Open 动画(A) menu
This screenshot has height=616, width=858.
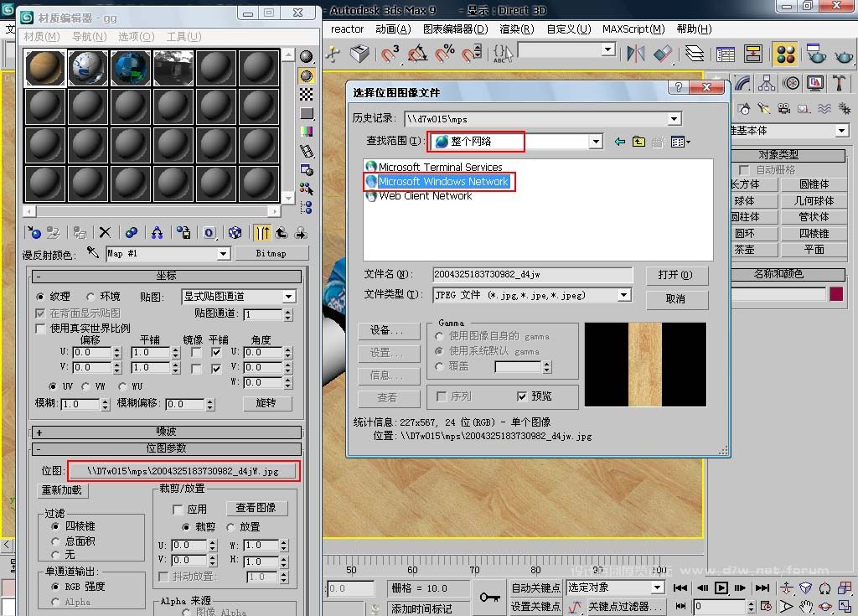pos(393,29)
